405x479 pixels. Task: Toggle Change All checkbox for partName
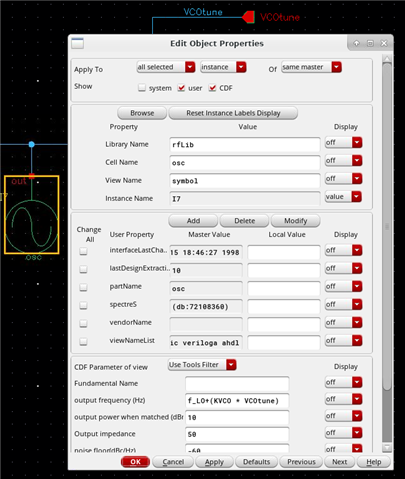[x=83, y=287]
